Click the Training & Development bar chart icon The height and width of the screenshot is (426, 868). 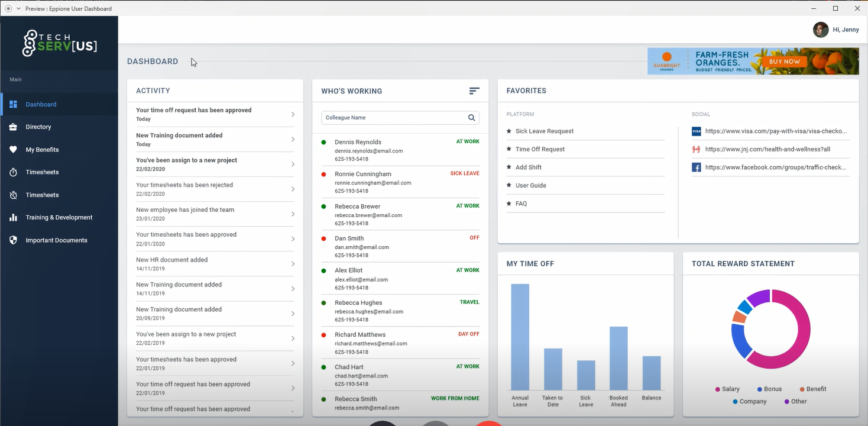coord(13,218)
